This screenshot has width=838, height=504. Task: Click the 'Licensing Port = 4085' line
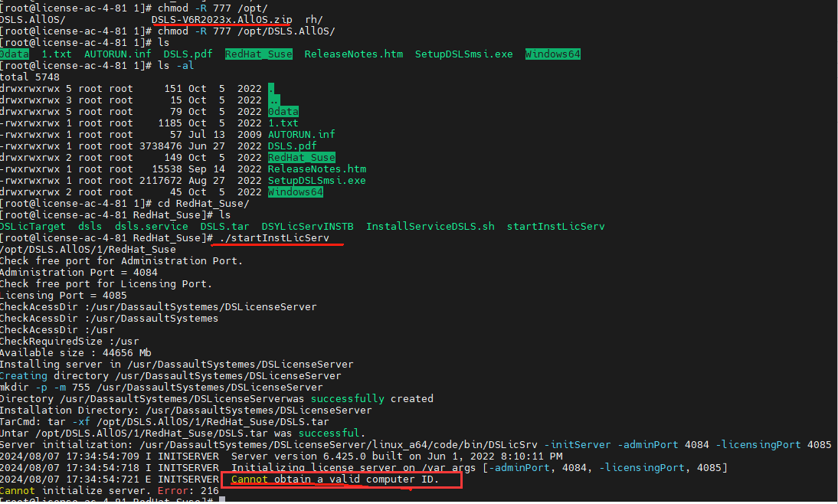tap(63, 295)
